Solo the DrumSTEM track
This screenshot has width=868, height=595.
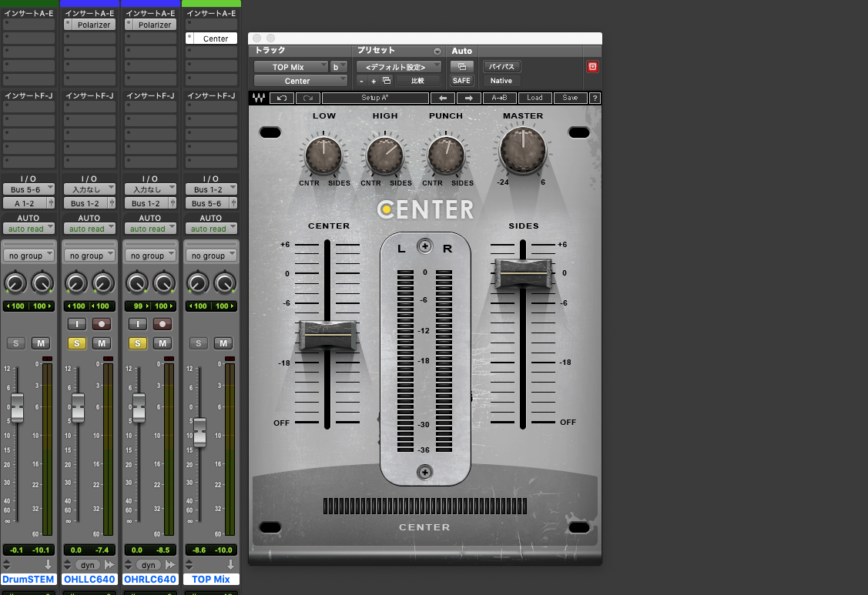(16, 343)
